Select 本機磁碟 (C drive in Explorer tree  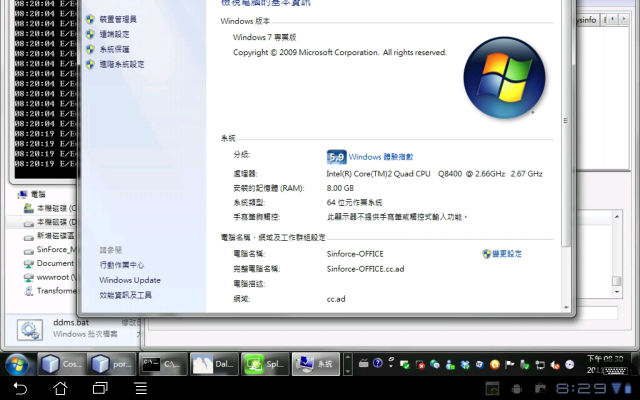50,209
